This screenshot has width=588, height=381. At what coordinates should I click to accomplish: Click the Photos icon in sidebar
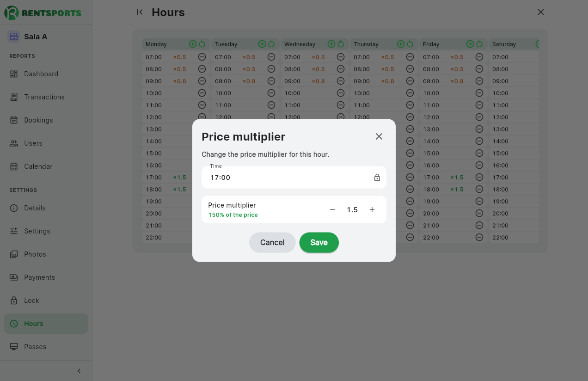(14, 254)
